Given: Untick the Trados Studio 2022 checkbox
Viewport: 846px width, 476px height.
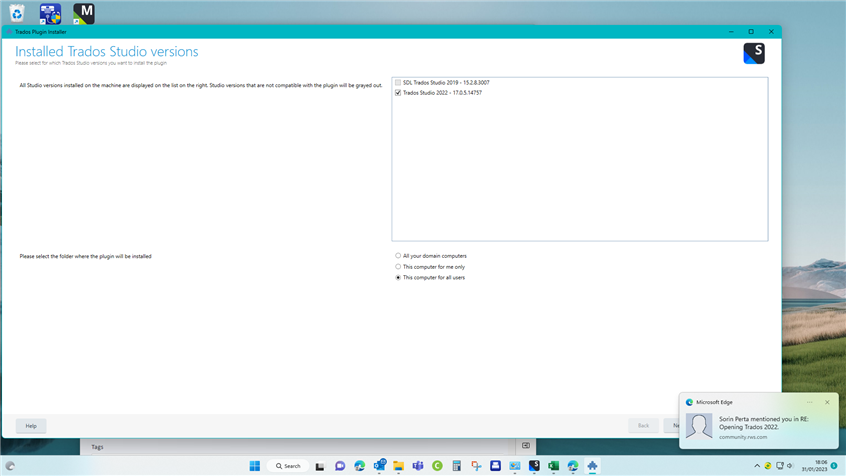Looking at the screenshot, I should [398, 93].
